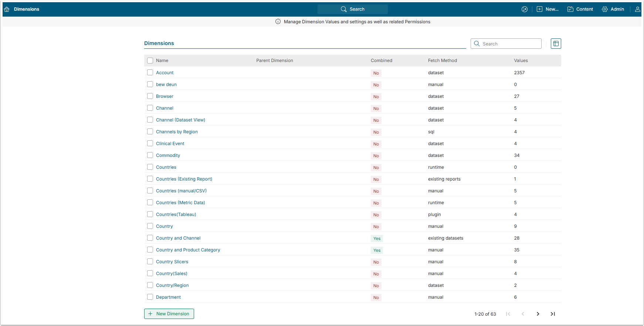The image size is (644, 326).
Task: Check the Country and Channel checkbox
Action: click(x=150, y=238)
